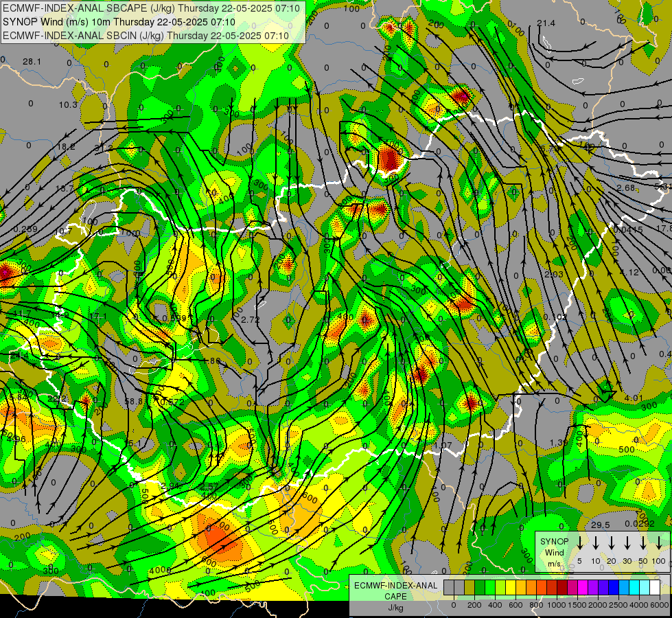
Task: Click the 30 m/s arrow in wind legend
Action: (x=627, y=543)
